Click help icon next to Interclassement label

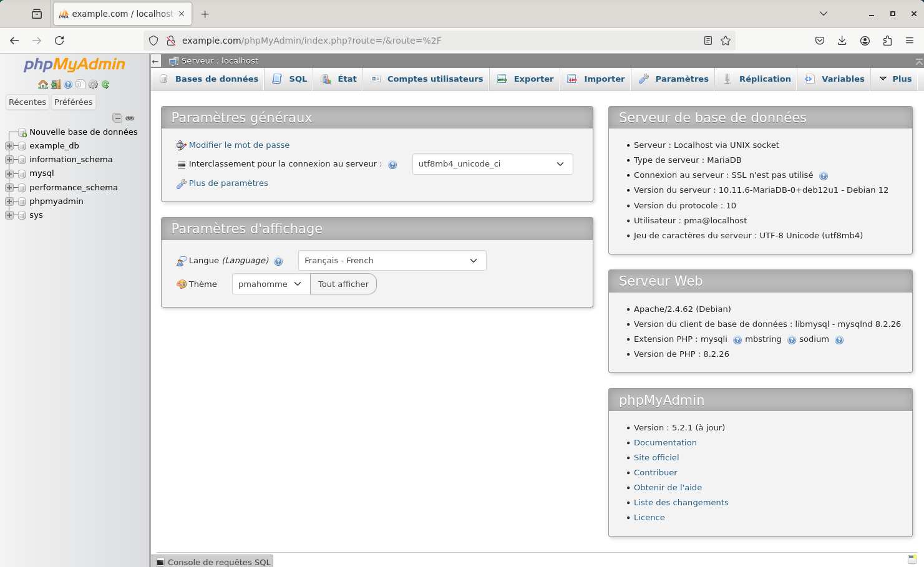392,165
